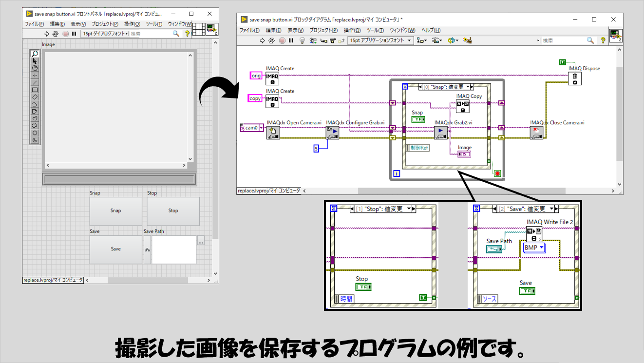Click the IMAQdx Open Camera.vi node
644x363 pixels.
pos(273,133)
